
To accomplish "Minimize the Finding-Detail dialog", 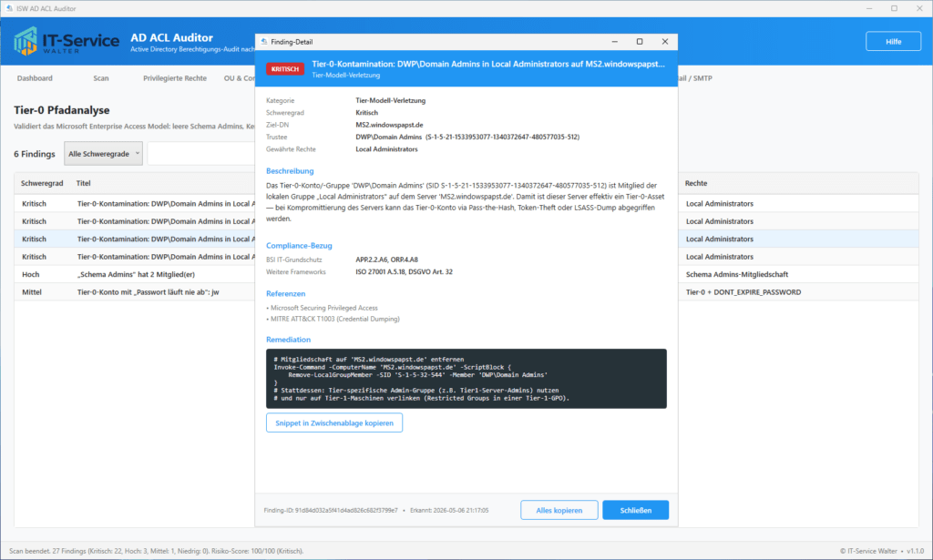I will click(615, 42).
